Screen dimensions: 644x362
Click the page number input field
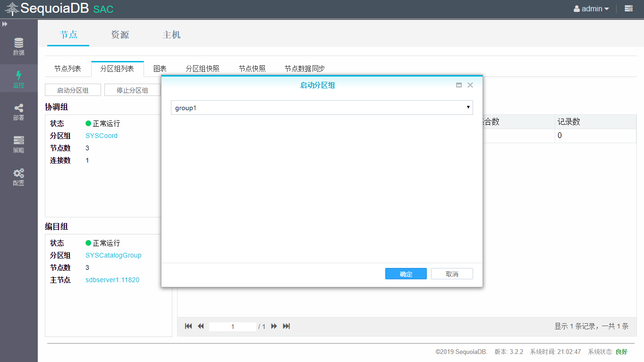point(232,326)
